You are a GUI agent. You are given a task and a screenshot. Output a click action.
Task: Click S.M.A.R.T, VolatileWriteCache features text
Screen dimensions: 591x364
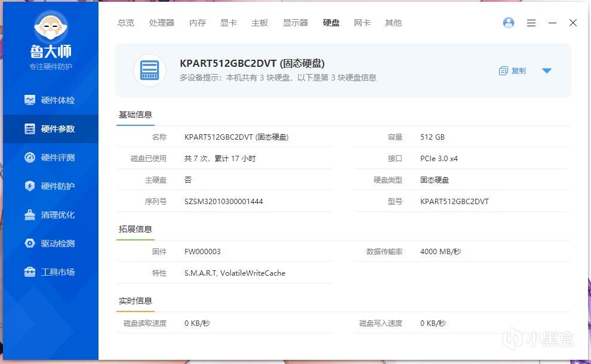pyautogui.click(x=235, y=273)
